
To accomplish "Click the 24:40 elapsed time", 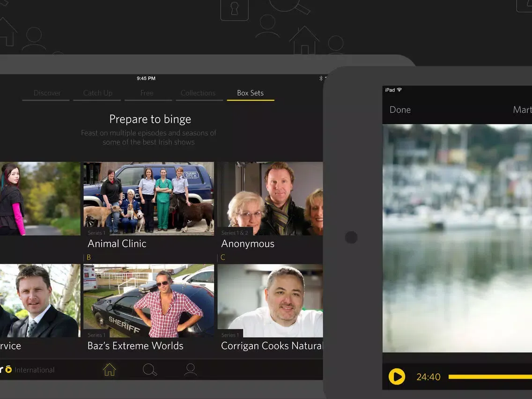I will point(428,377).
